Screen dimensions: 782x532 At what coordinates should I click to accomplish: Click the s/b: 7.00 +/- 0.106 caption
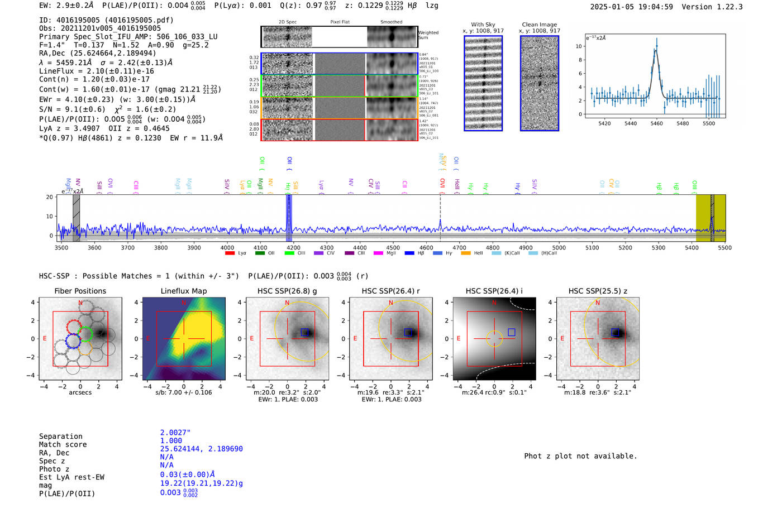coord(184,392)
